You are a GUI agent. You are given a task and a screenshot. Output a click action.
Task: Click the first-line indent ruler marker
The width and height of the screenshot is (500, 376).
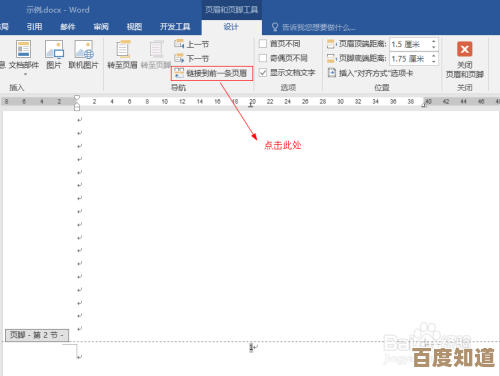pos(77,98)
